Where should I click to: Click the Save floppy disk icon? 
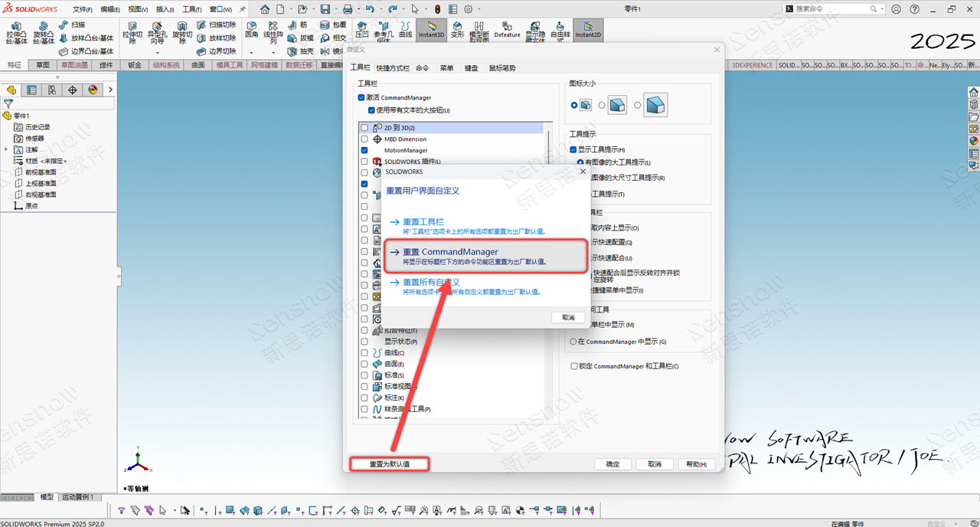325,9
